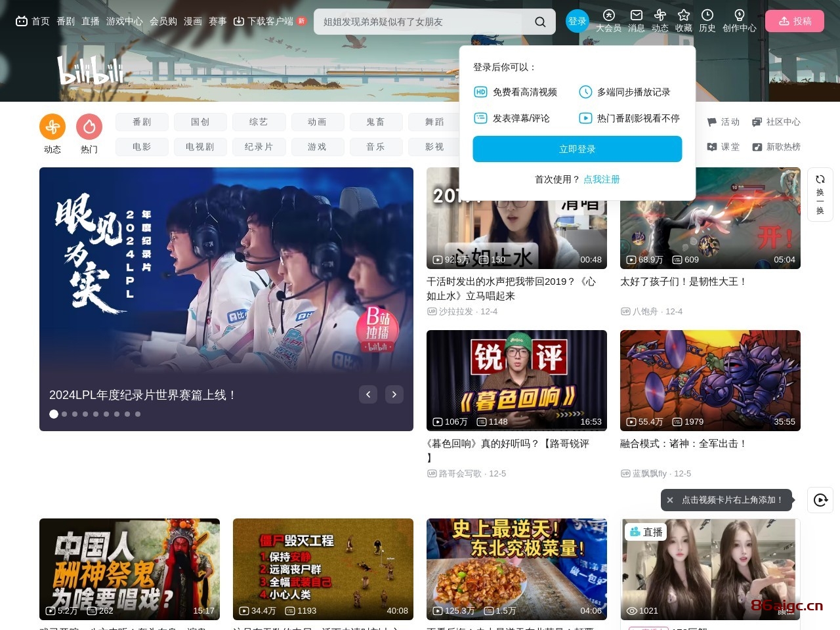Open the 2024LPL年度纪录片 carousel title

coord(142,395)
